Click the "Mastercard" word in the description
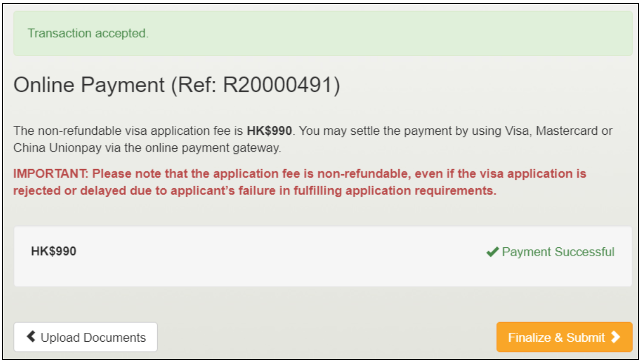Viewport: 643px width, 364px height. pyautogui.click(x=567, y=131)
